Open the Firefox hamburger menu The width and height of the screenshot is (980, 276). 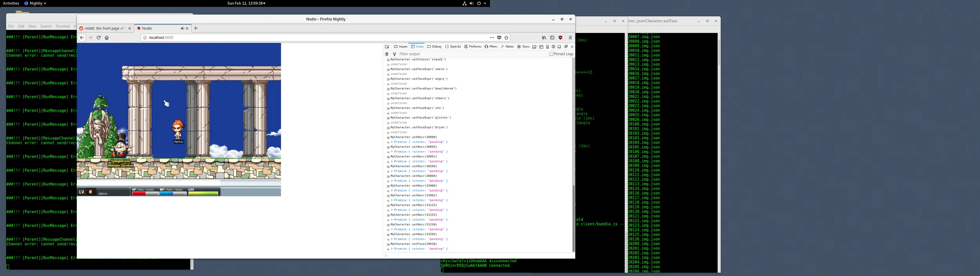coord(570,38)
